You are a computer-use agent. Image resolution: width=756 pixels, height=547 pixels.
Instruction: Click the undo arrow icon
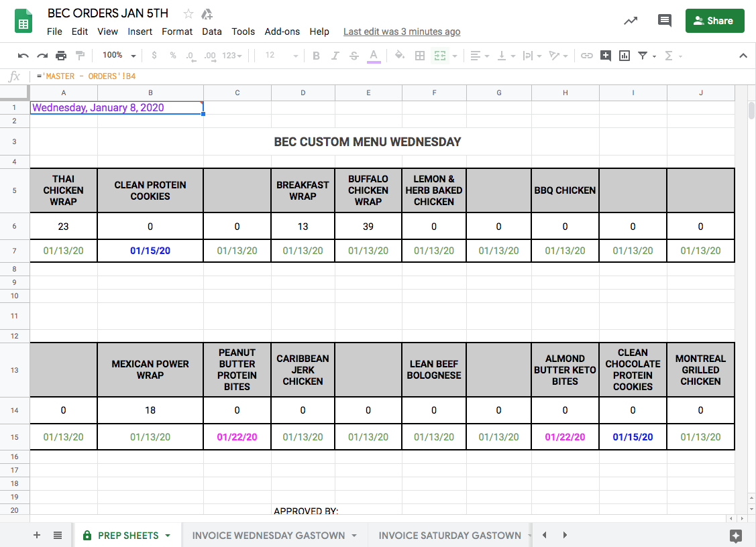(x=23, y=56)
